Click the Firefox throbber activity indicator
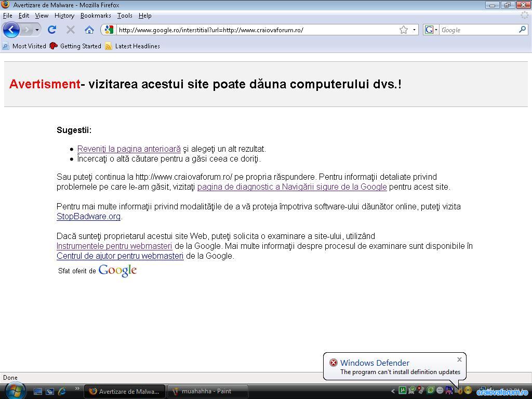Viewport: 532px width, 399px height. click(525, 15)
